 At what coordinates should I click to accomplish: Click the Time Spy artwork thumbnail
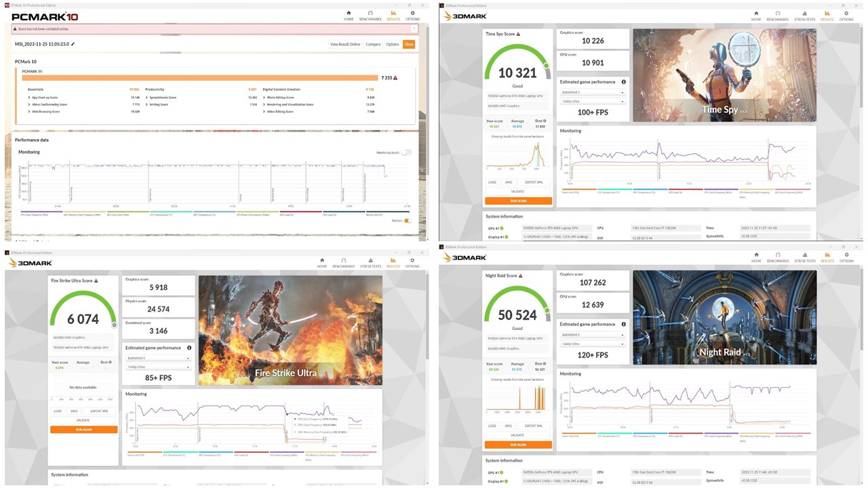point(724,75)
